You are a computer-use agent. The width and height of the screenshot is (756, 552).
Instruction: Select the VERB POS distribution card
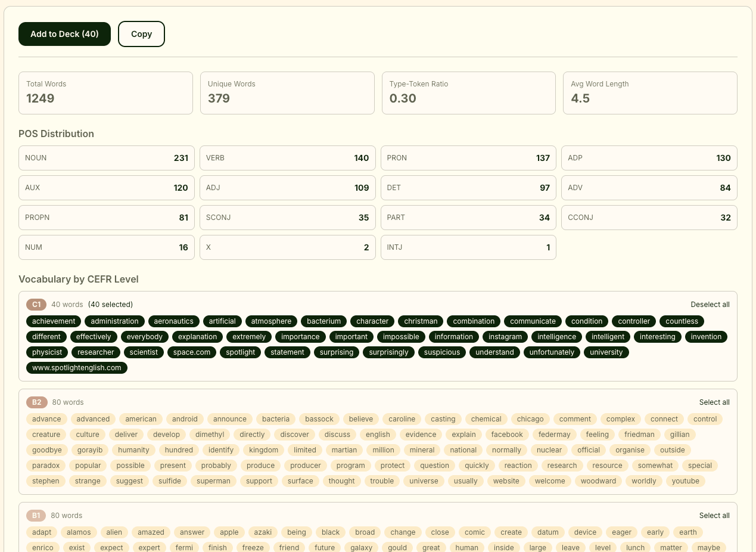(288, 158)
